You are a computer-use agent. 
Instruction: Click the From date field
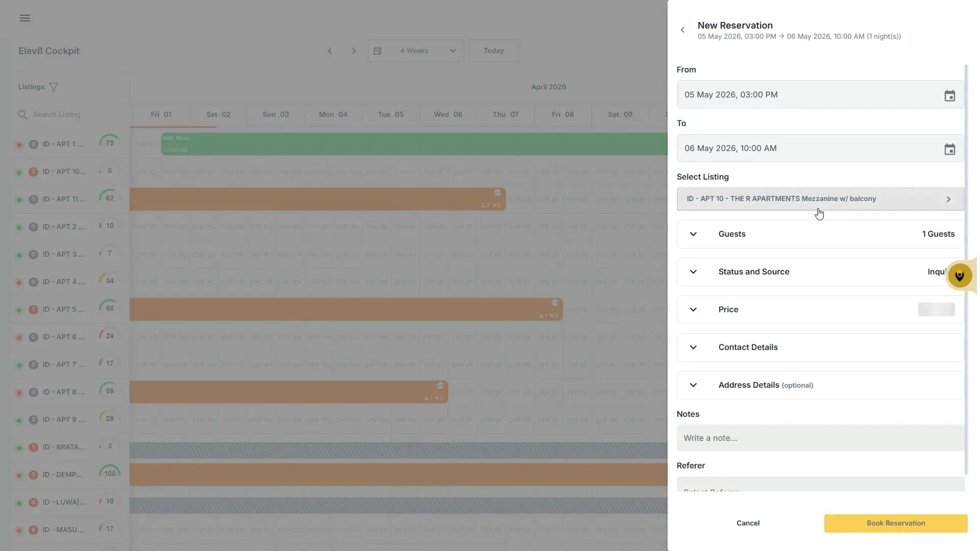pyautogui.click(x=820, y=95)
